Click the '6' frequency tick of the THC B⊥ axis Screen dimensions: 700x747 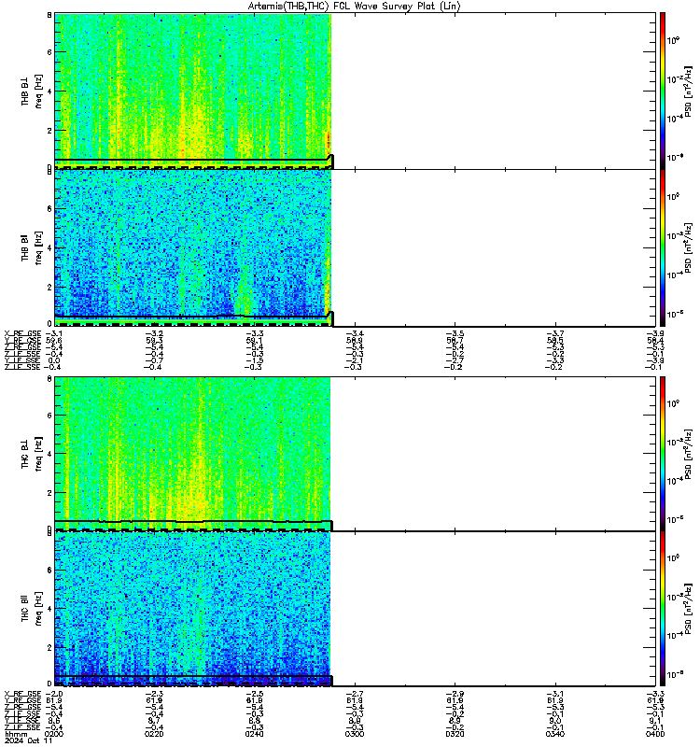tap(49, 415)
